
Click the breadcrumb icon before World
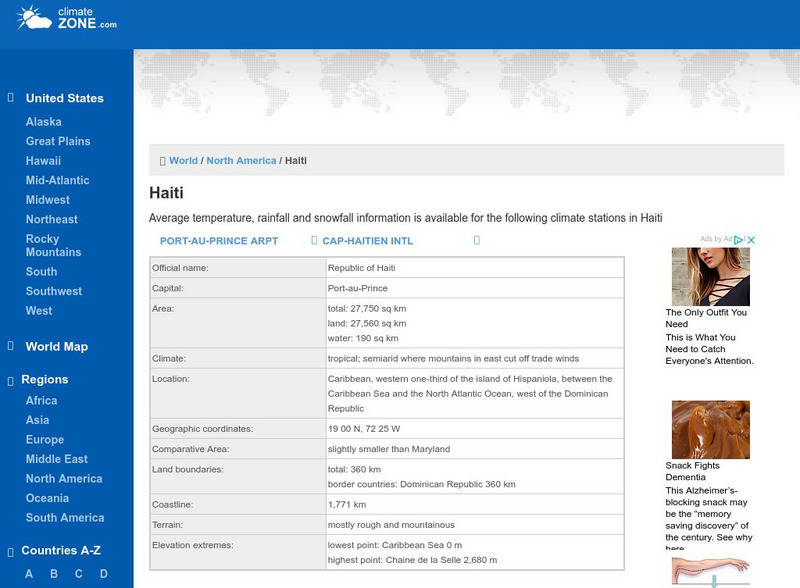(x=163, y=160)
